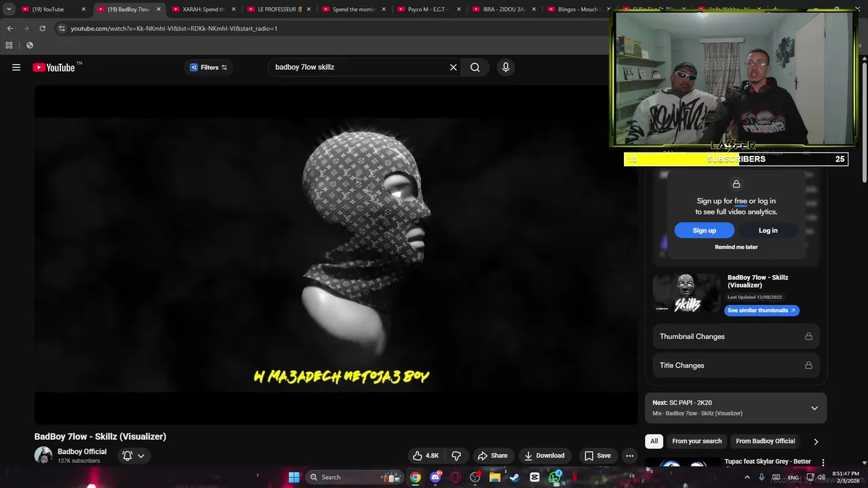Open the YouTube hamburger guide menu
Screen dimensions: 868x488
(16, 67)
